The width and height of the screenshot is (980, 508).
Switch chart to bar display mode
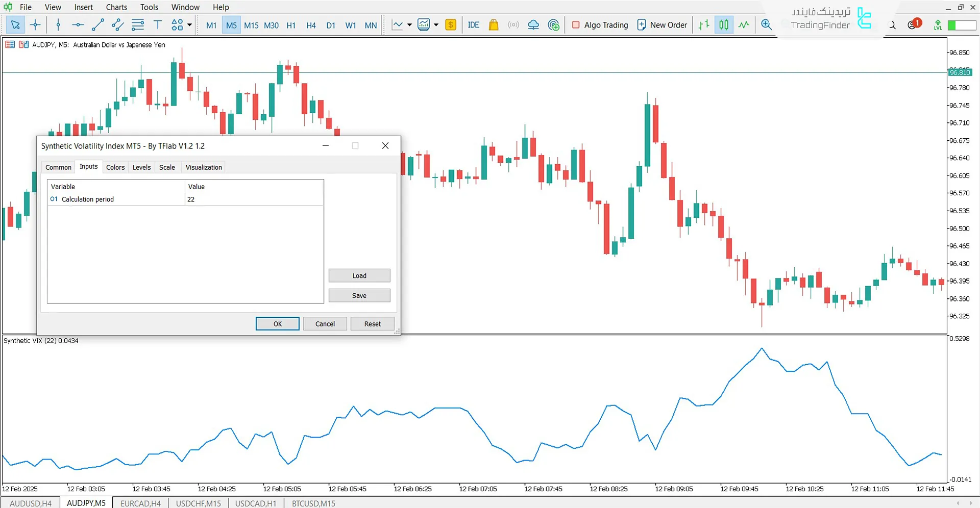[x=703, y=24]
